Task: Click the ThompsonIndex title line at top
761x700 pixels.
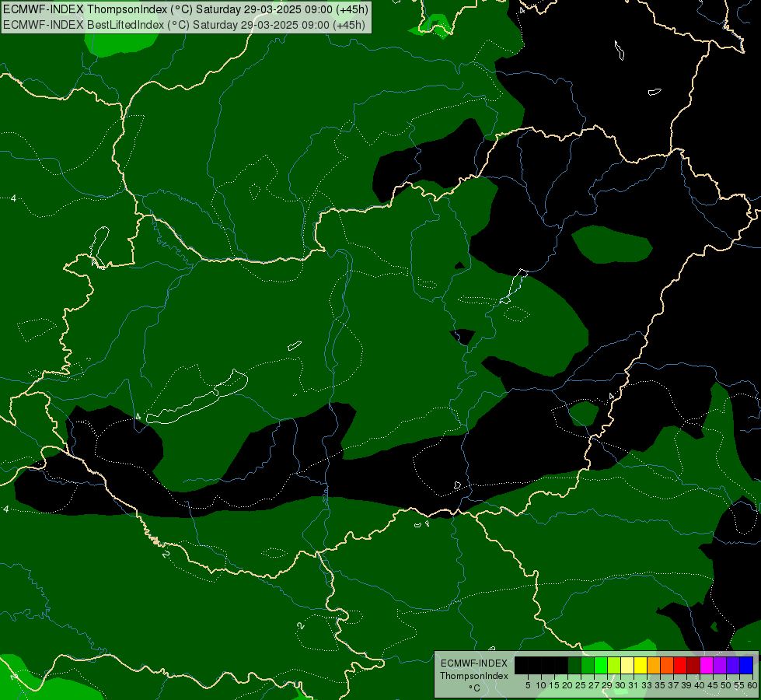Action: coord(186,9)
